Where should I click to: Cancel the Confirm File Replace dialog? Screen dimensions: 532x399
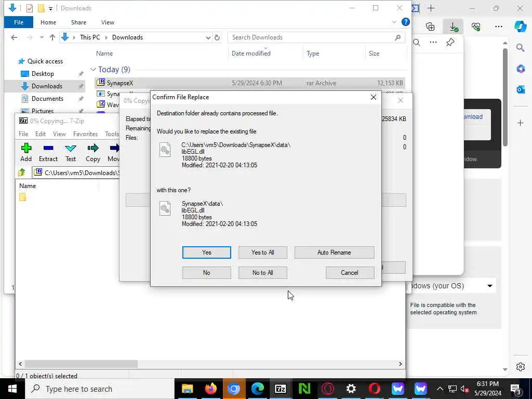coord(350,273)
